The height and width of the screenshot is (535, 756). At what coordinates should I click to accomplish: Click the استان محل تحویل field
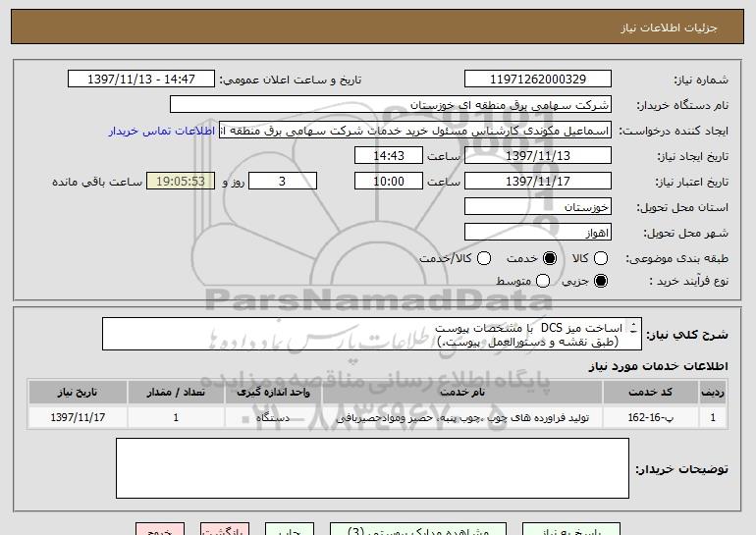pos(536,207)
